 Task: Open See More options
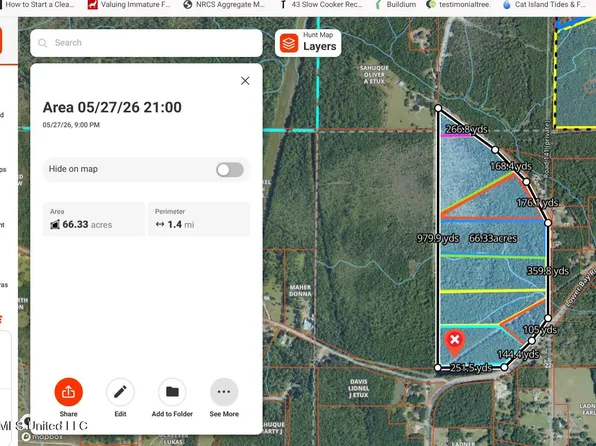tap(224, 392)
